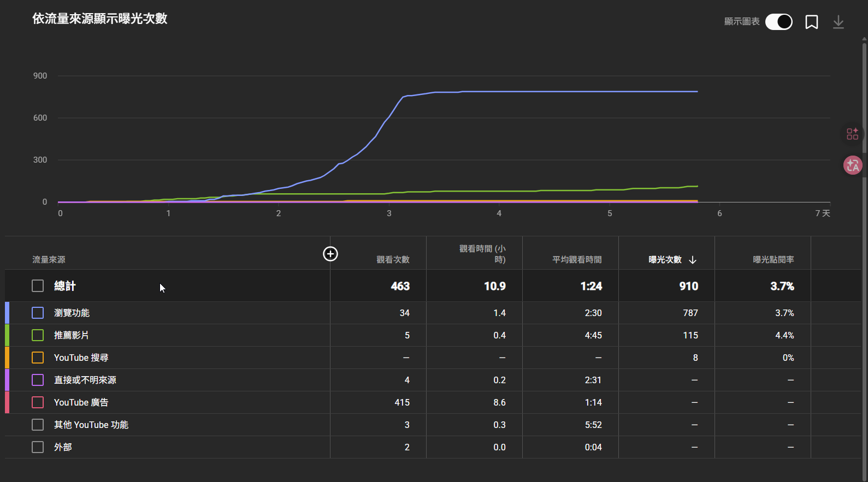
Task: Enable the 推薦影片 series checkbox
Action: [38, 335]
